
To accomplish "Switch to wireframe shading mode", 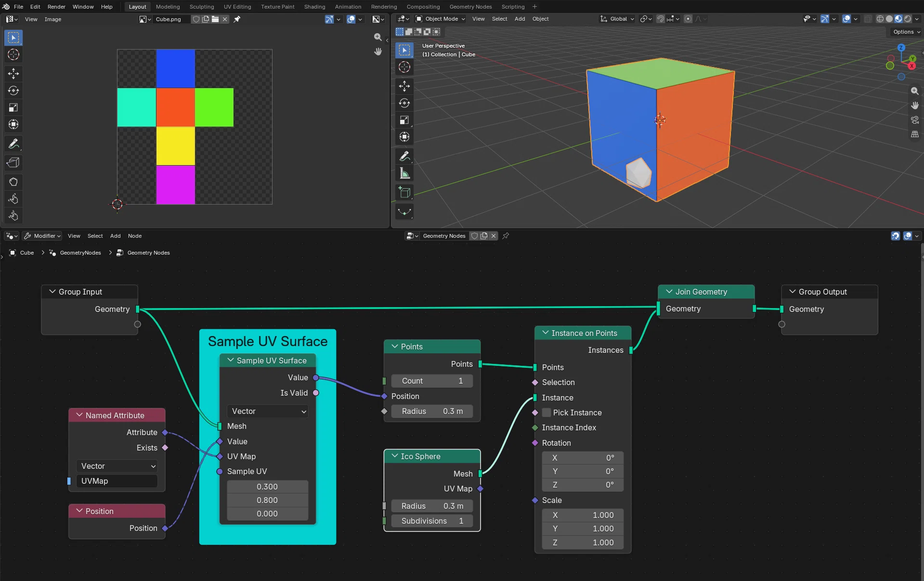I will coord(880,19).
